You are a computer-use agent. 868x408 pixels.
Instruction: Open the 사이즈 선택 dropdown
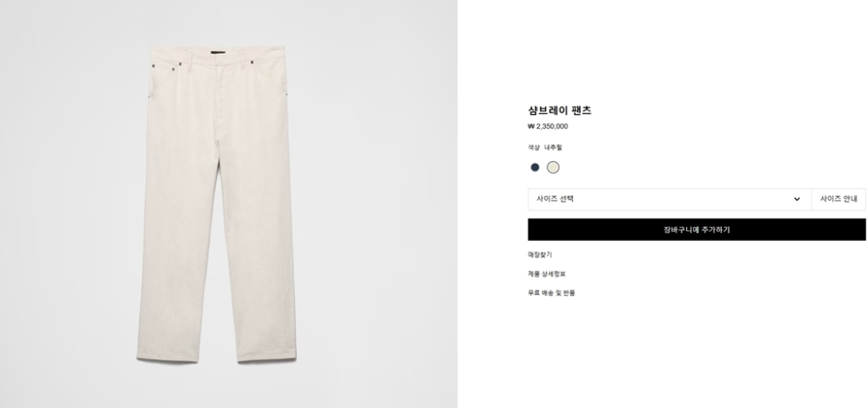670,199
